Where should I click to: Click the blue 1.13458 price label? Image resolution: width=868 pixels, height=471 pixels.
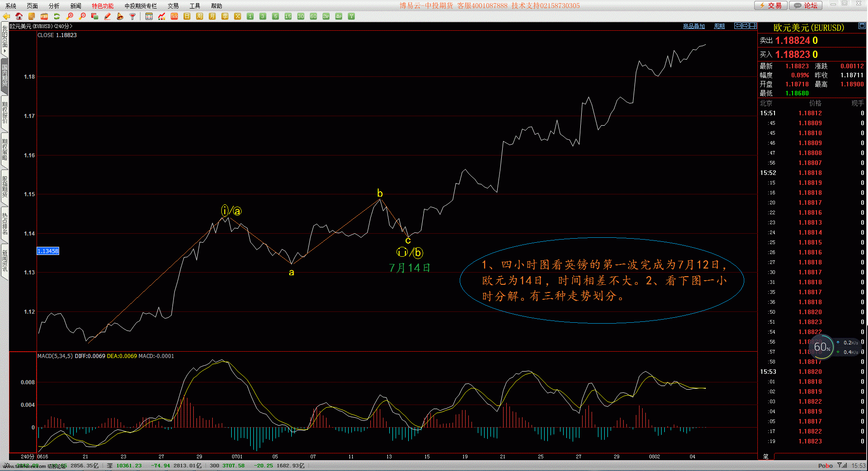coord(48,251)
